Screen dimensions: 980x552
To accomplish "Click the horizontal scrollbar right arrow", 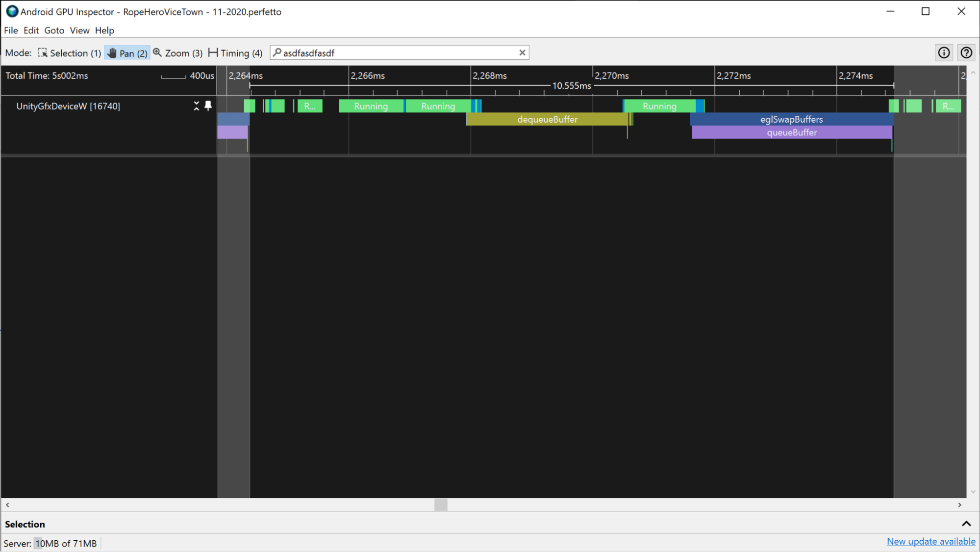I will [960, 504].
